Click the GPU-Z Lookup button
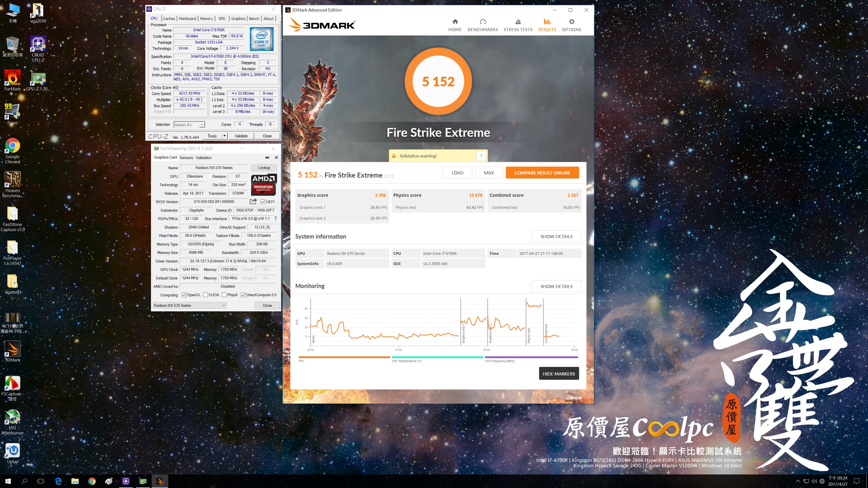The width and height of the screenshot is (868, 488). coord(264,168)
